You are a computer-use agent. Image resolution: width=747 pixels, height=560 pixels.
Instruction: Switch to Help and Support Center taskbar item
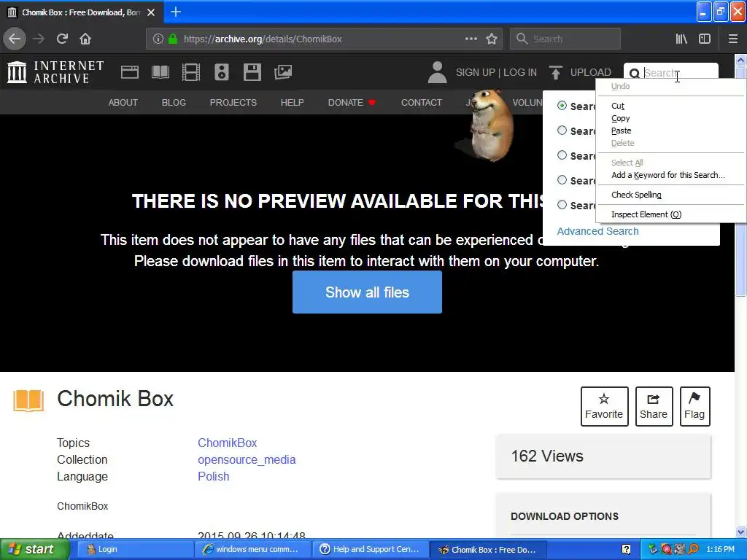tap(370, 549)
